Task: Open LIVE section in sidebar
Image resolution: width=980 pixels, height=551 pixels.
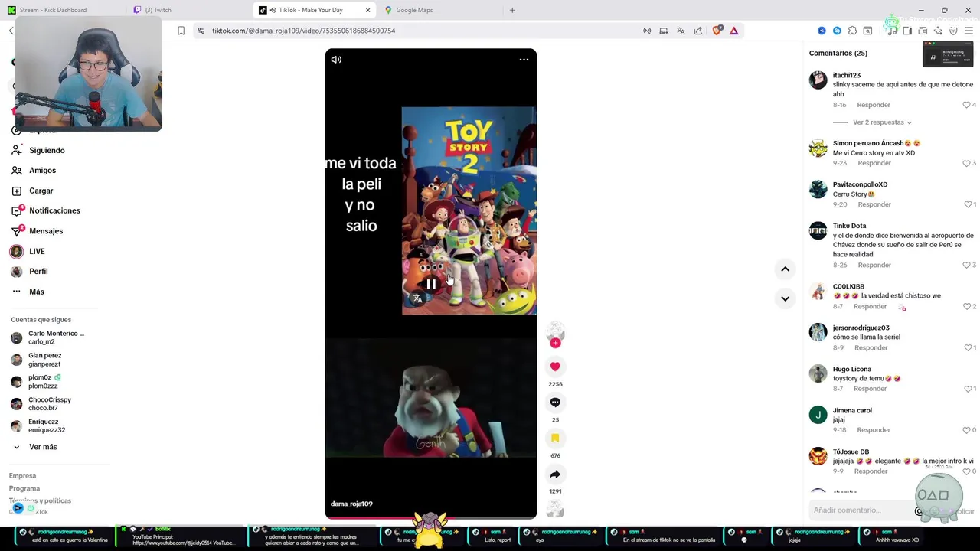Action: [37, 251]
